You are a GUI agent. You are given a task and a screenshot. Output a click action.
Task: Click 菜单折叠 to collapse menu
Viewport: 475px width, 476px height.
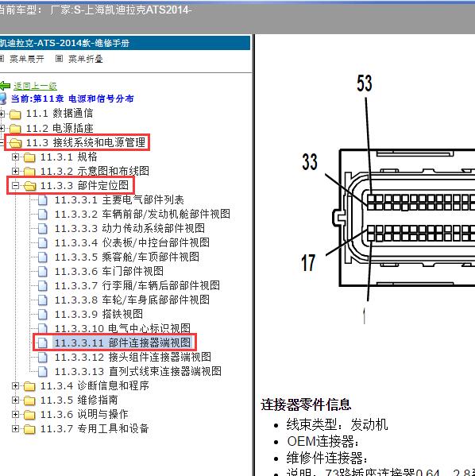[86, 59]
